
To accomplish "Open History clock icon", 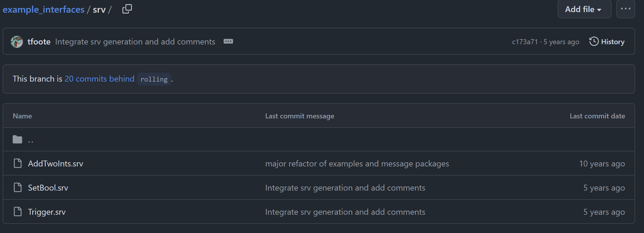I will click(x=594, y=42).
